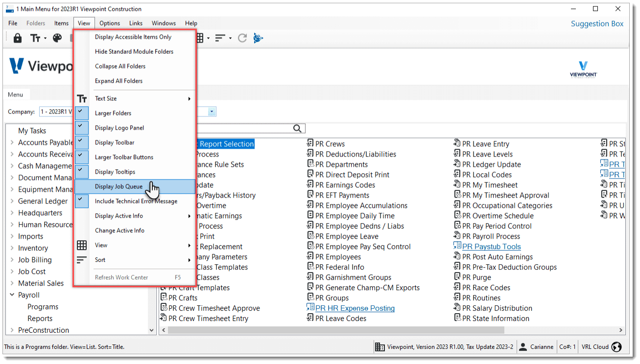Click the icon next to PR Crafts

point(164,297)
